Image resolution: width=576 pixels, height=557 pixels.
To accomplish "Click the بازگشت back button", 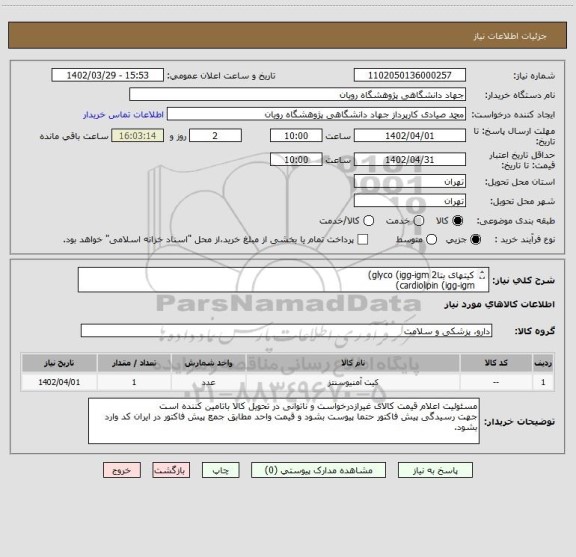I will [x=171, y=470].
